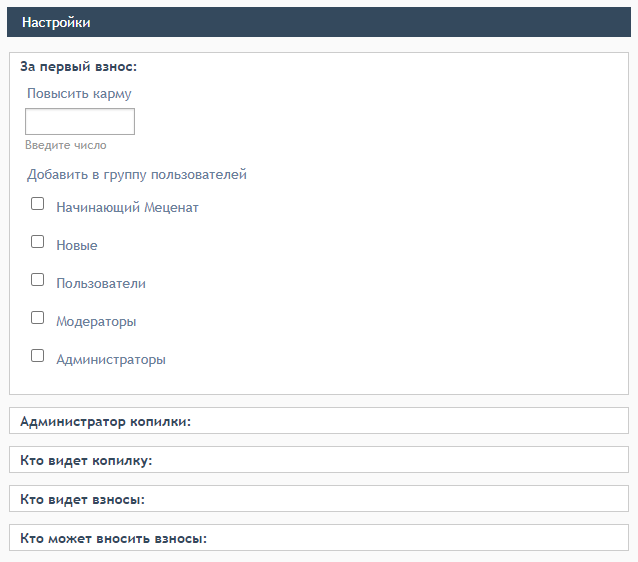Click the Добавить в группу пользователей label
Image resolution: width=638 pixels, height=562 pixels.
coord(137,175)
